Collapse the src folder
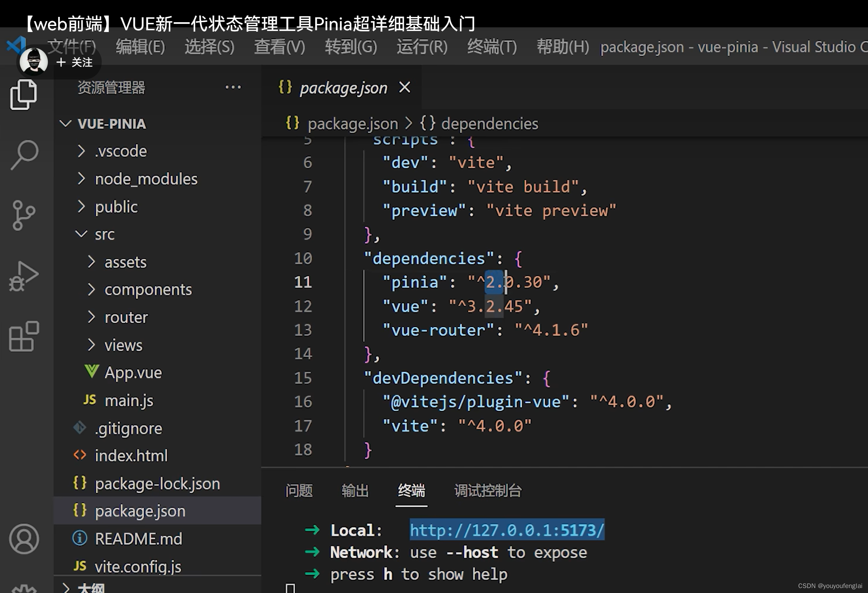The image size is (868, 593). pos(157,234)
